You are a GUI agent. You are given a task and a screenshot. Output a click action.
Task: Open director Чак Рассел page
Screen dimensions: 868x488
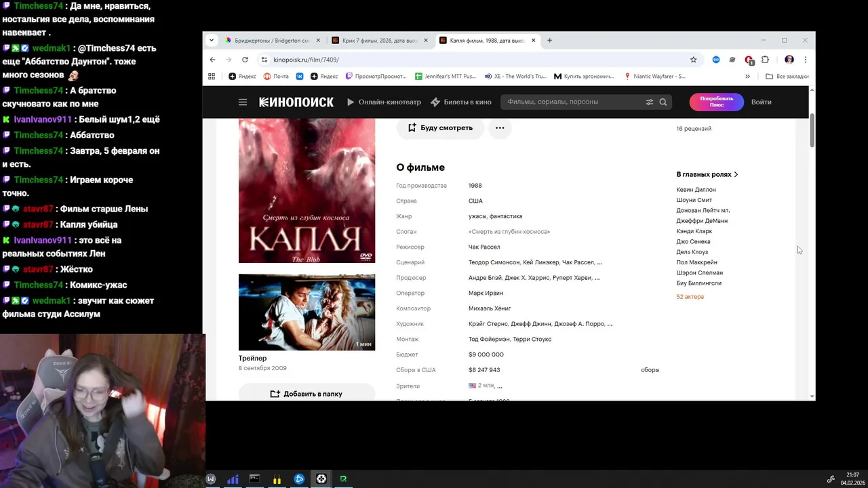[x=484, y=247]
